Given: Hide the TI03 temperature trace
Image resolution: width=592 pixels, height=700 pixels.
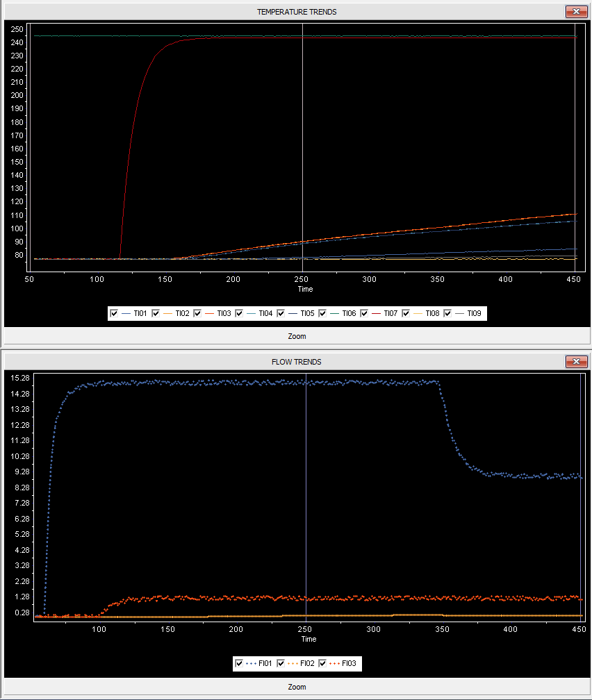Looking at the screenshot, I should [x=197, y=314].
